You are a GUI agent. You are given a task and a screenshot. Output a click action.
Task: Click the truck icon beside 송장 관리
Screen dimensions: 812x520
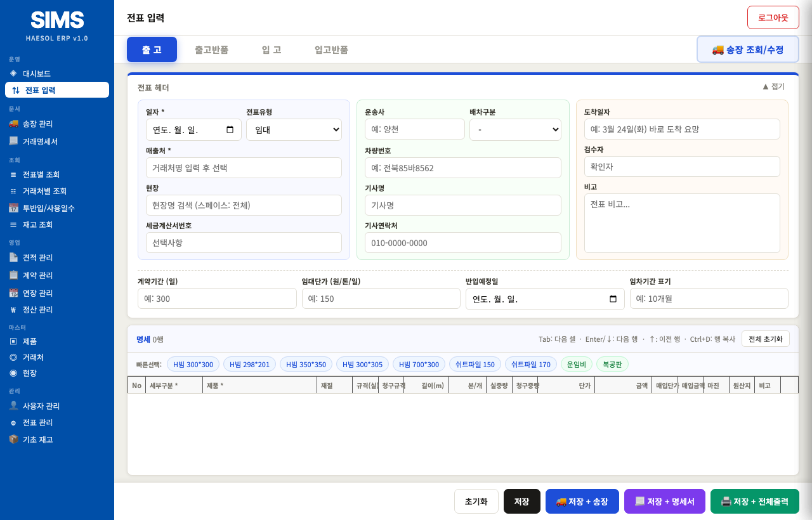13,124
